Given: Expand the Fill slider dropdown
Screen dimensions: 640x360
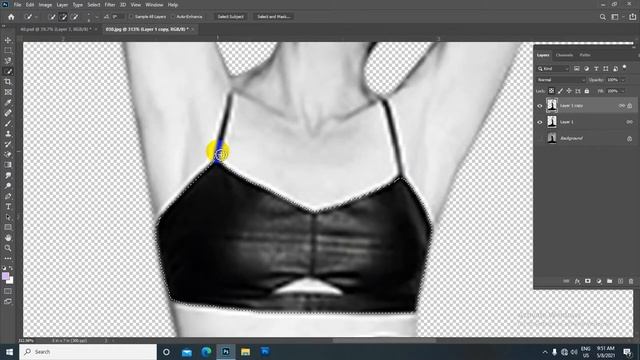Looking at the screenshot, I should 623,91.
